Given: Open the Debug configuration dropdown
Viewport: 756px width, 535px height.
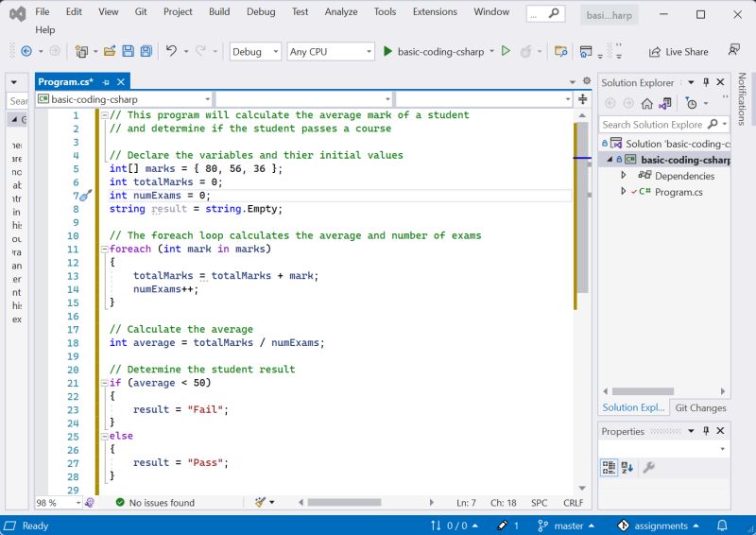Looking at the screenshot, I should tap(255, 52).
